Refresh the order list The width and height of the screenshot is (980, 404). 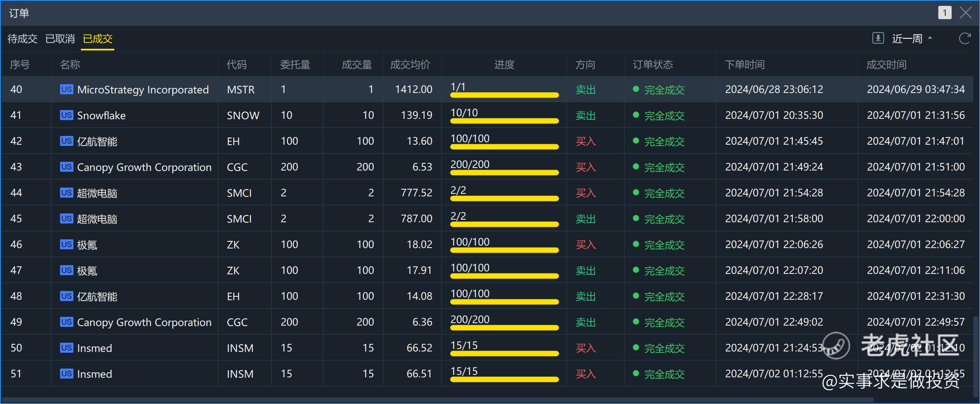point(965,38)
